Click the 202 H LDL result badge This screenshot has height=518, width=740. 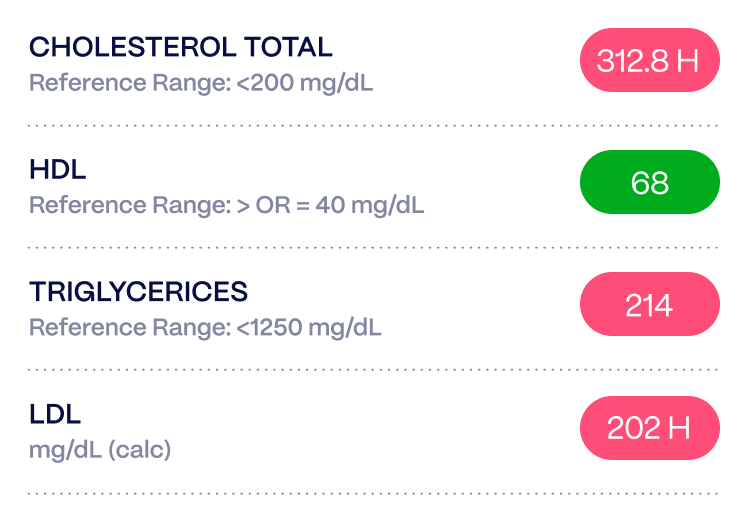pyautogui.click(x=649, y=428)
